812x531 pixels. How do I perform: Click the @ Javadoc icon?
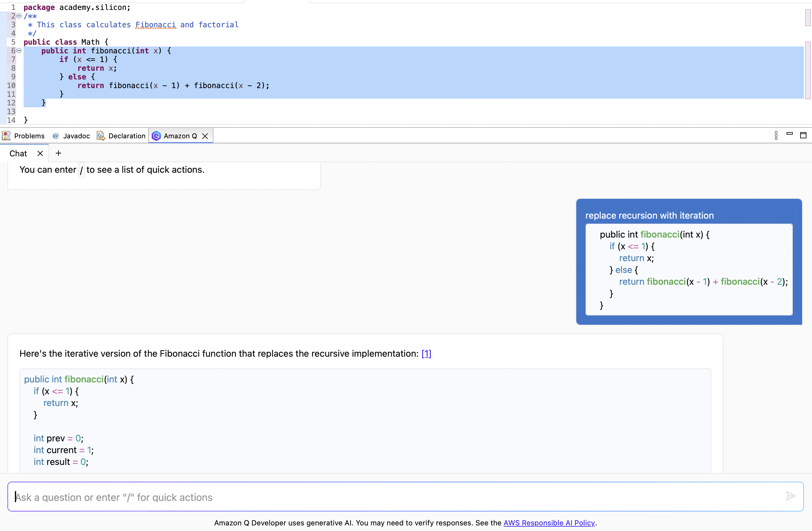pyautogui.click(x=56, y=136)
